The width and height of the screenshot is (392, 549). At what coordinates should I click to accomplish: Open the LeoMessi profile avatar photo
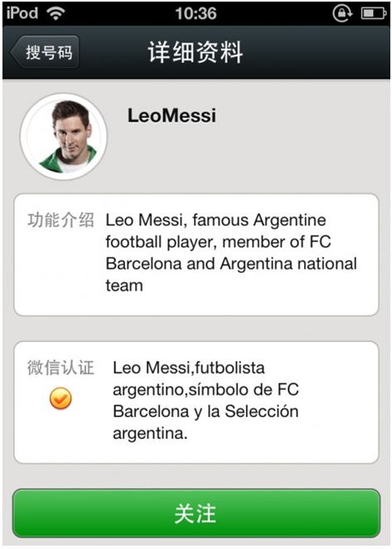pyautogui.click(x=64, y=137)
